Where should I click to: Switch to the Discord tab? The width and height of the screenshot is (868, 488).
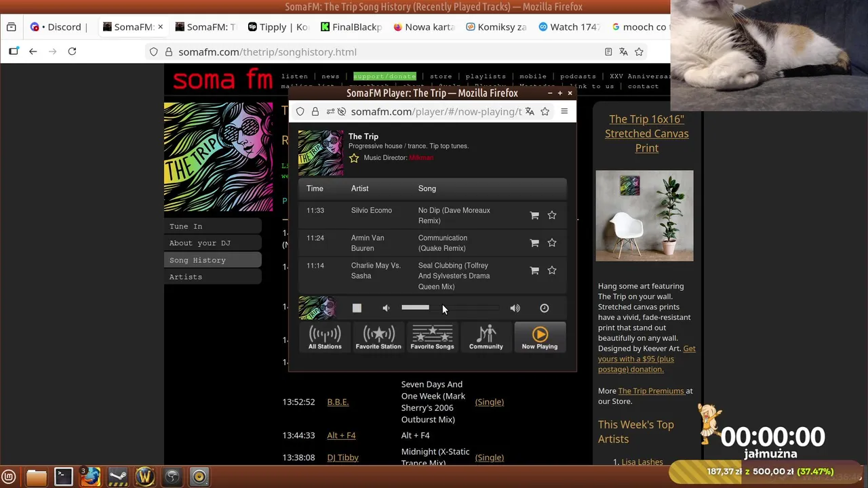pos(60,27)
